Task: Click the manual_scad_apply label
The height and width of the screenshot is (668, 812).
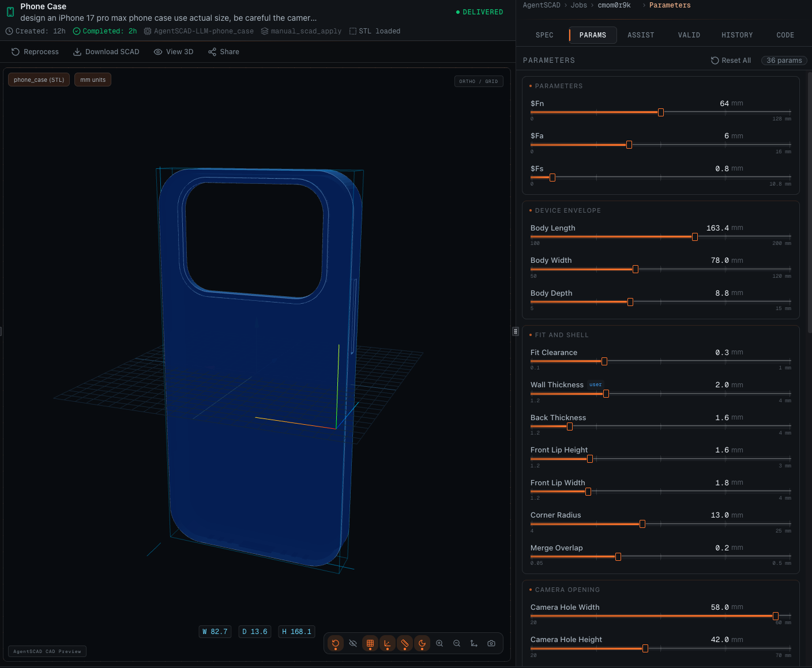Action: [301, 31]
